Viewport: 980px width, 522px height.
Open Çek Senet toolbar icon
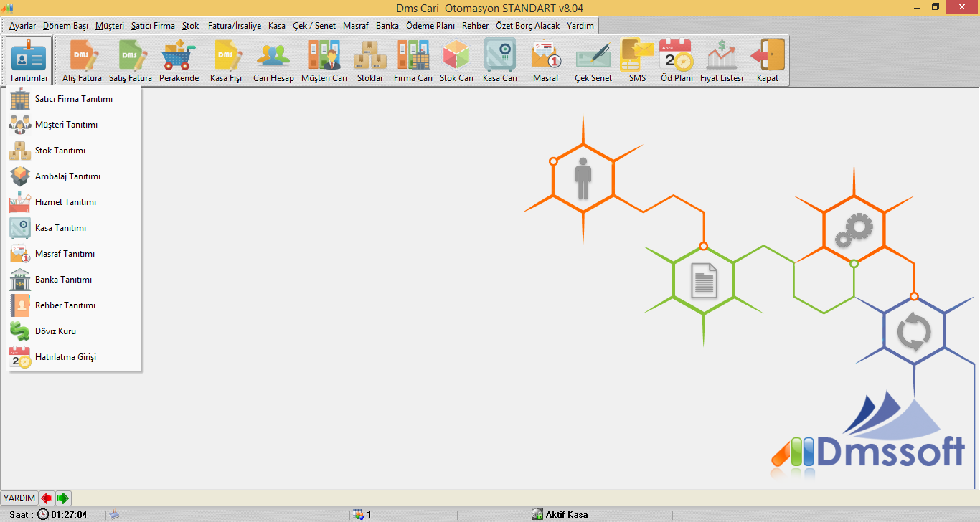[593, 61]
